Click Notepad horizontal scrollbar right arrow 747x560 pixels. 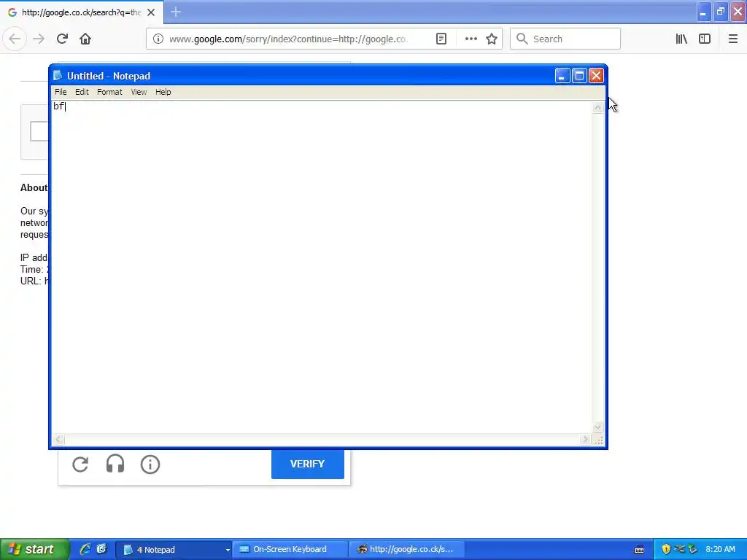click(586, 440)
